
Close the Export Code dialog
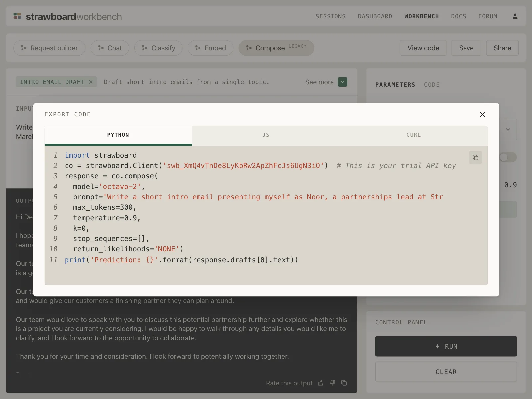coord(483,114)
